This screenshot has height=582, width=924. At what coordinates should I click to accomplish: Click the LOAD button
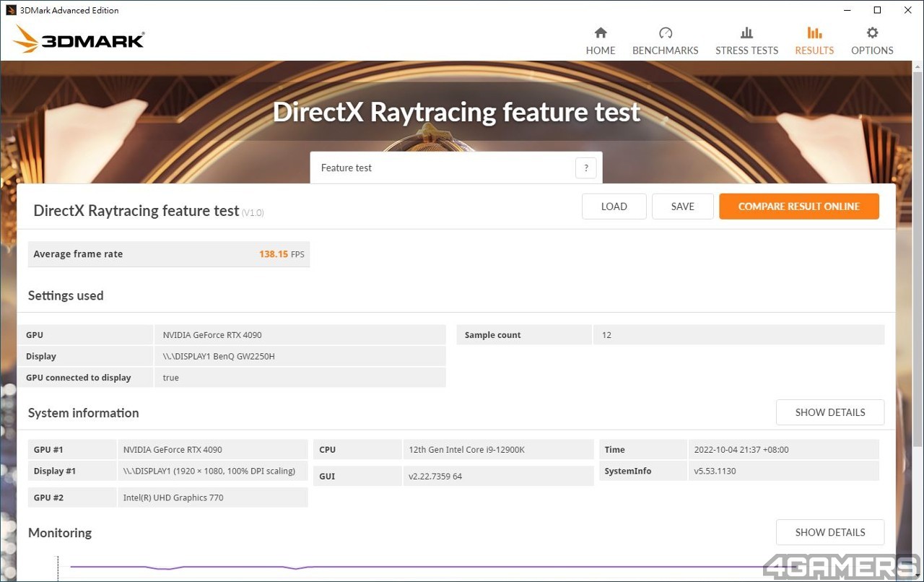[614, 207]
